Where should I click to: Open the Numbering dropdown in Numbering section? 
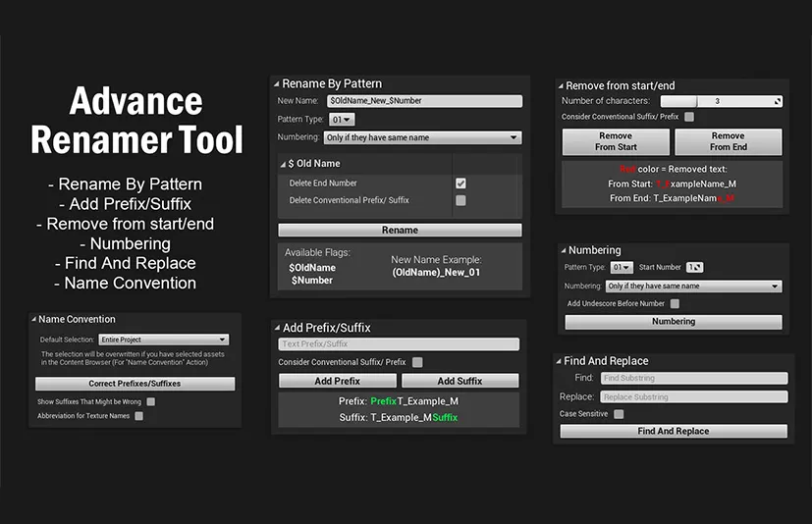[694, 287]
